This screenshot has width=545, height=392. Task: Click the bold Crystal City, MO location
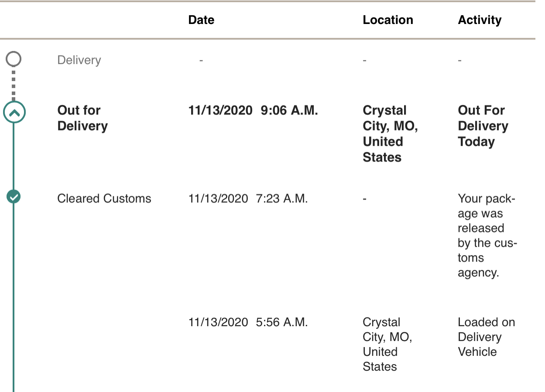(x=390, y=134)
